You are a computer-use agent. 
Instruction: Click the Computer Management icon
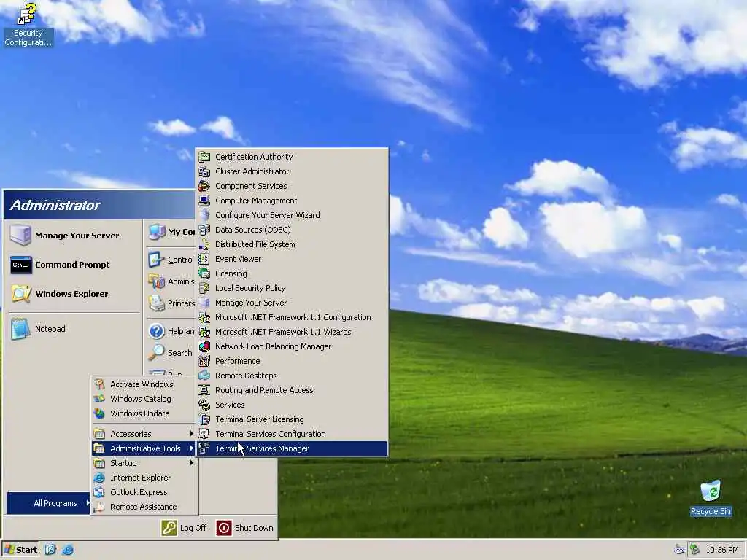point(204,201)
